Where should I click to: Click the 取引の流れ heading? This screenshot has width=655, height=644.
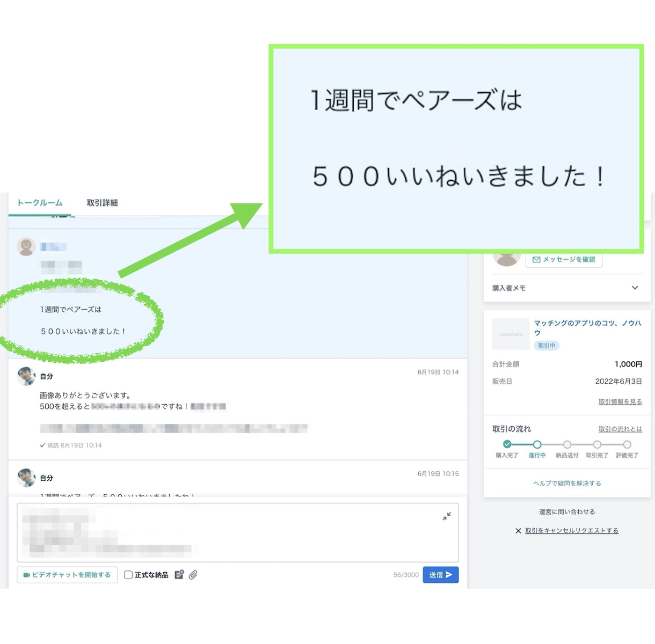pos(512,429)
